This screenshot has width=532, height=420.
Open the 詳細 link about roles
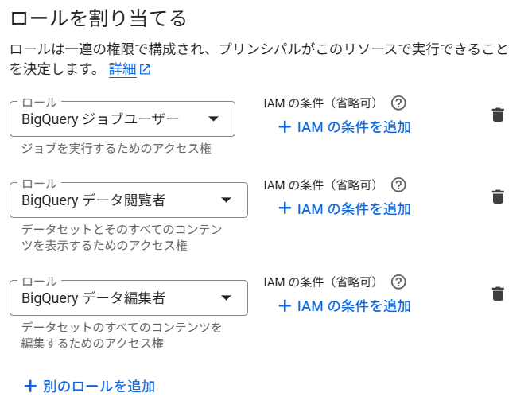pos(122,69)
